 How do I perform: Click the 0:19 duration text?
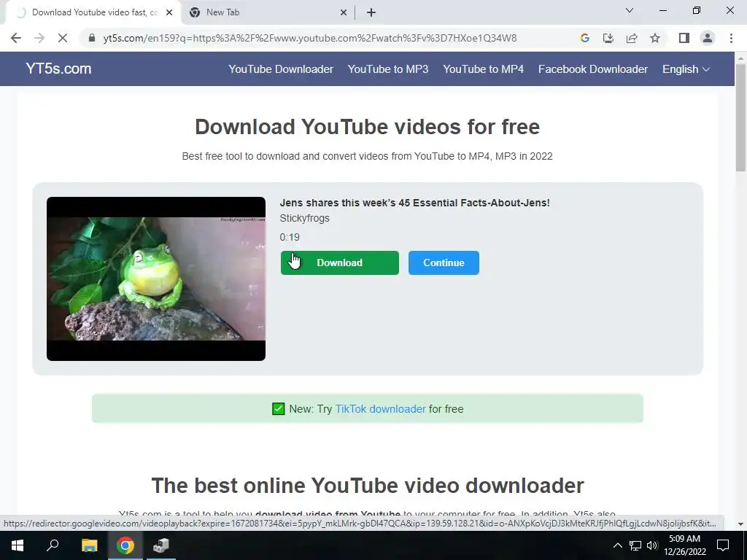tap(290, 237)
